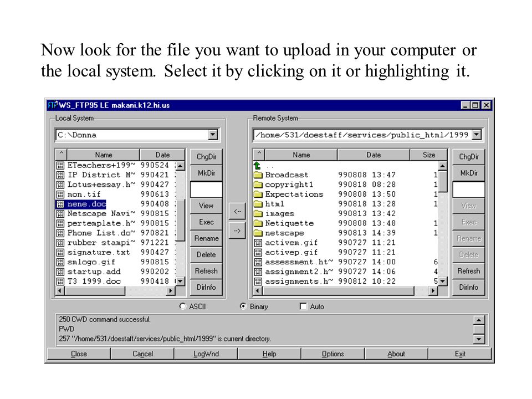The height and width of the screenshot is (399, 532).
Task: Open the LogWnd log window
Action: 206,354
